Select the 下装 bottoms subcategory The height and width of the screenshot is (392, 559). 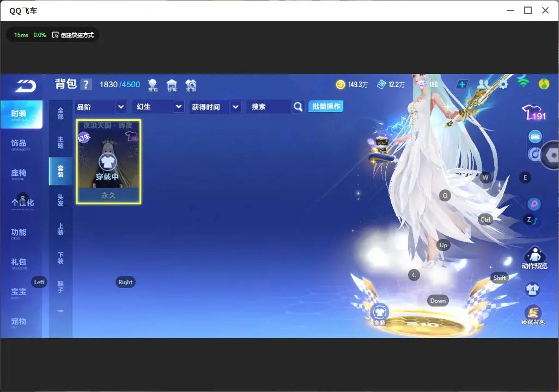click(x=60, y=258)
